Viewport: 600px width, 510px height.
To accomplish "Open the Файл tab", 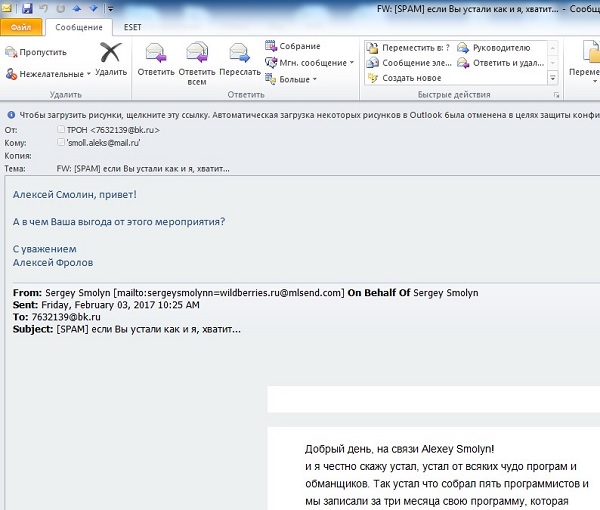I will 21,27.
